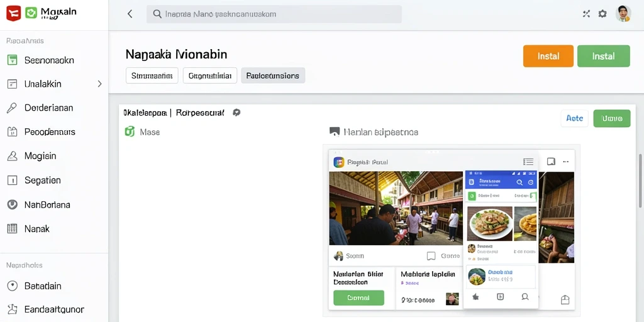The width and height of the screenshot is (644, 322).
Task: Click the red logo icon in header
Action: point(13,14)
